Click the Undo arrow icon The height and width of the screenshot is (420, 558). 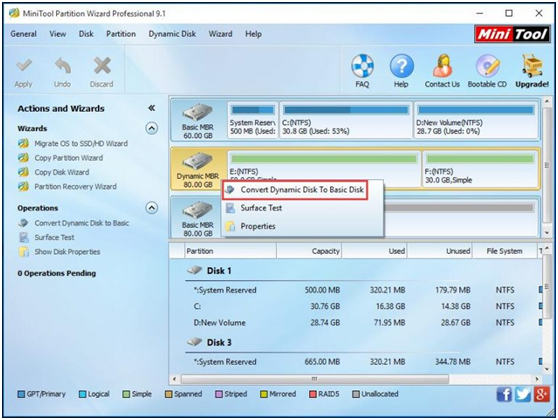point(63,65)
